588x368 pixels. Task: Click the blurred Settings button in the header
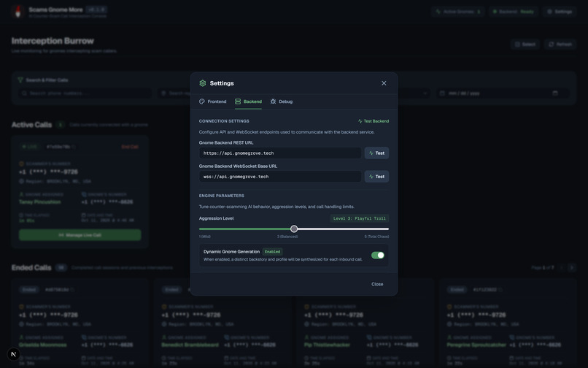560,12
